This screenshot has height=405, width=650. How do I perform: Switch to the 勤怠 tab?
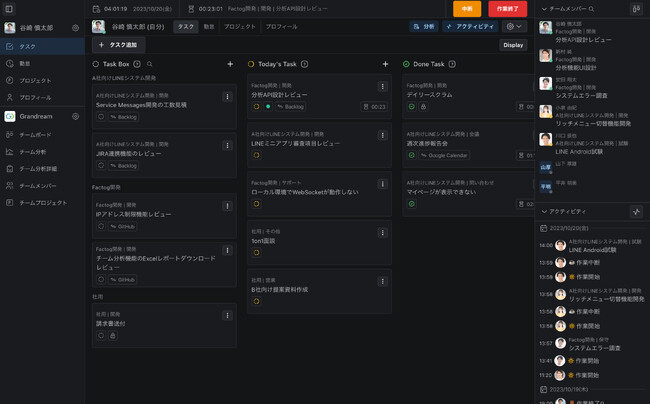[208, 27]
